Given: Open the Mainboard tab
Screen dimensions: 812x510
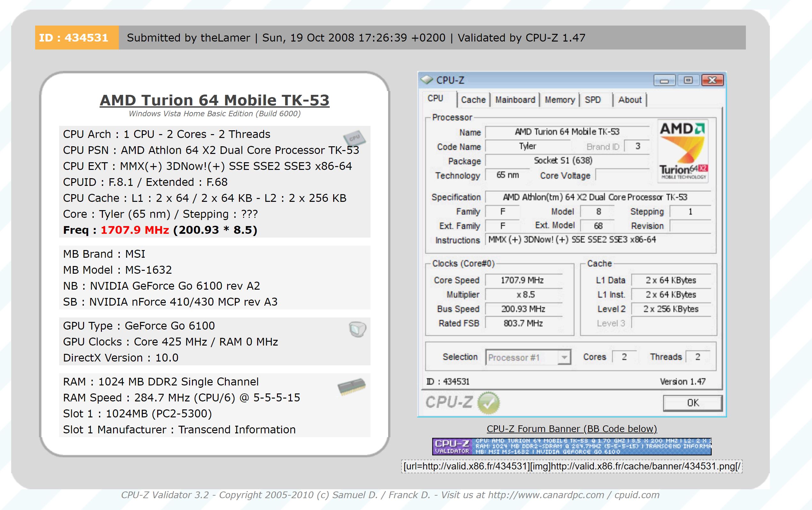Looking at the screenshot, I should pyautogui.click(x=515, y=100).
